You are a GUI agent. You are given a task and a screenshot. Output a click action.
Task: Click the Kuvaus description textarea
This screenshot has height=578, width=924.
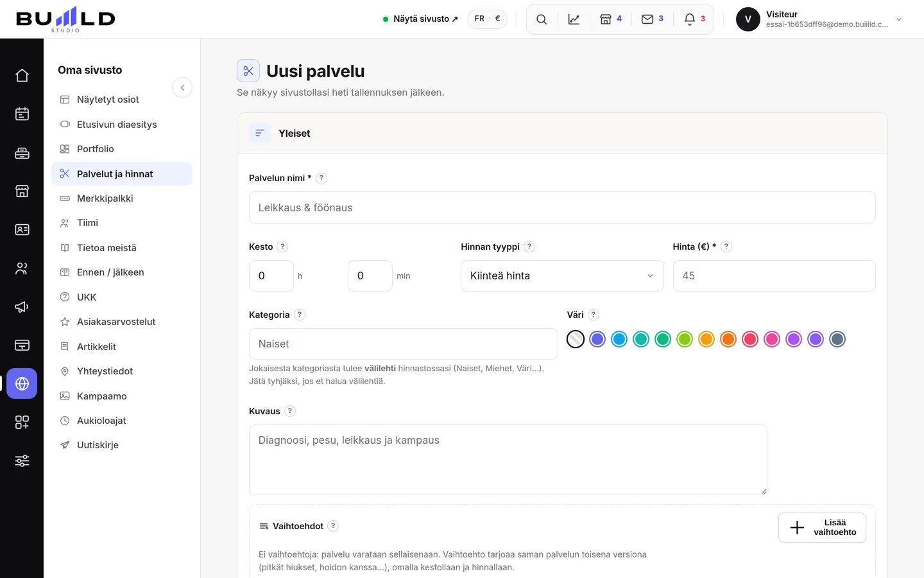point(508,460)
